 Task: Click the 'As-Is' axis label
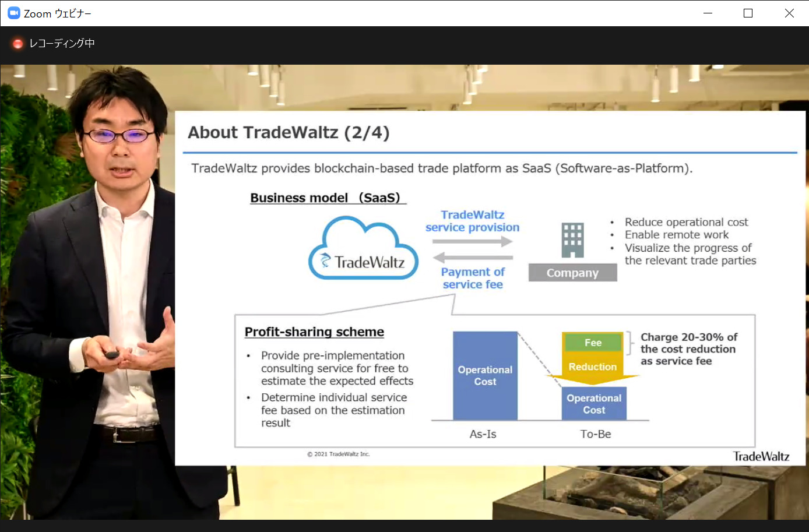coord(483,434)
